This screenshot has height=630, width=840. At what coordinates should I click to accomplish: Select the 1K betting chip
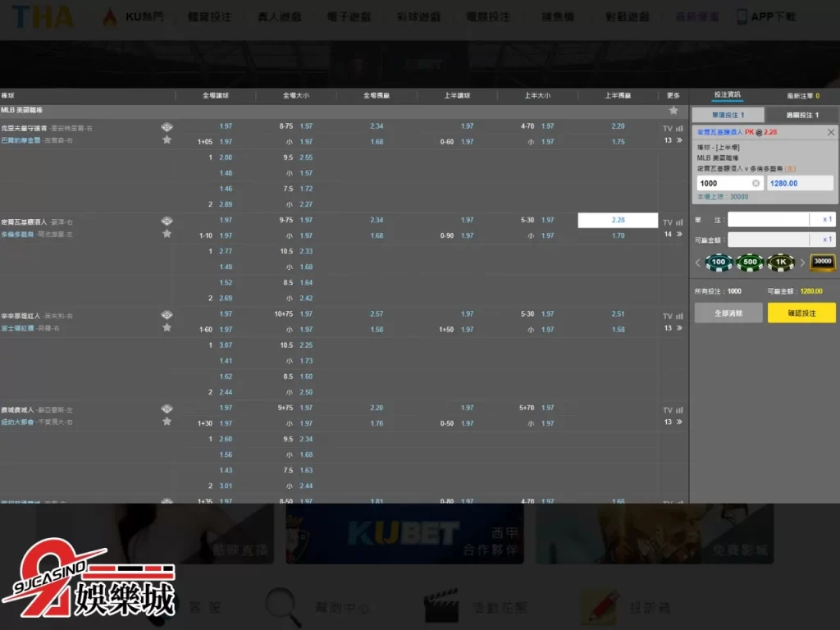point(781,262)
